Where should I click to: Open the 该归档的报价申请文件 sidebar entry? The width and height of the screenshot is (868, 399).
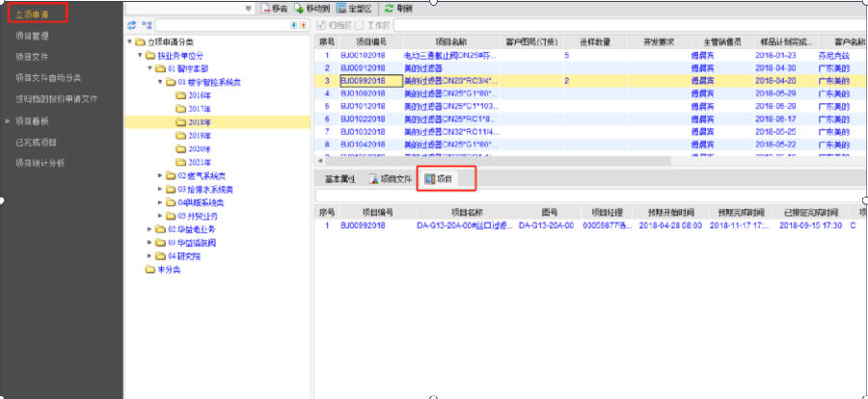click(57, 99)
